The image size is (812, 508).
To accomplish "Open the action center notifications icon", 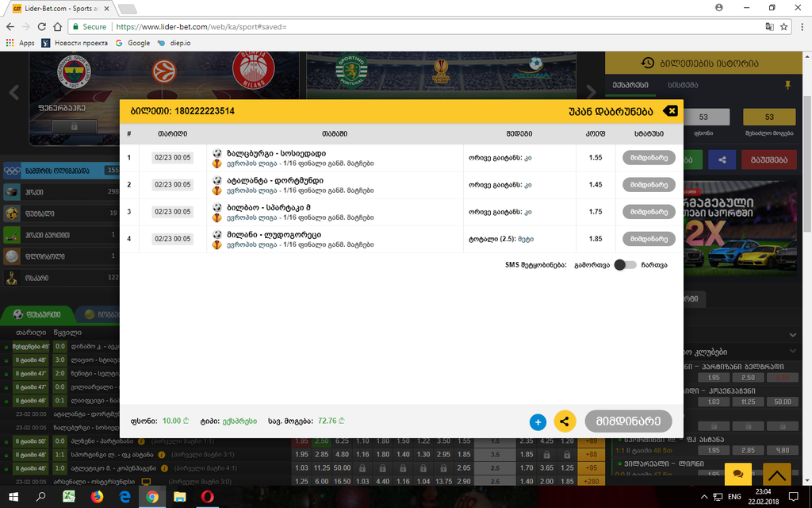I will [793, 497].
